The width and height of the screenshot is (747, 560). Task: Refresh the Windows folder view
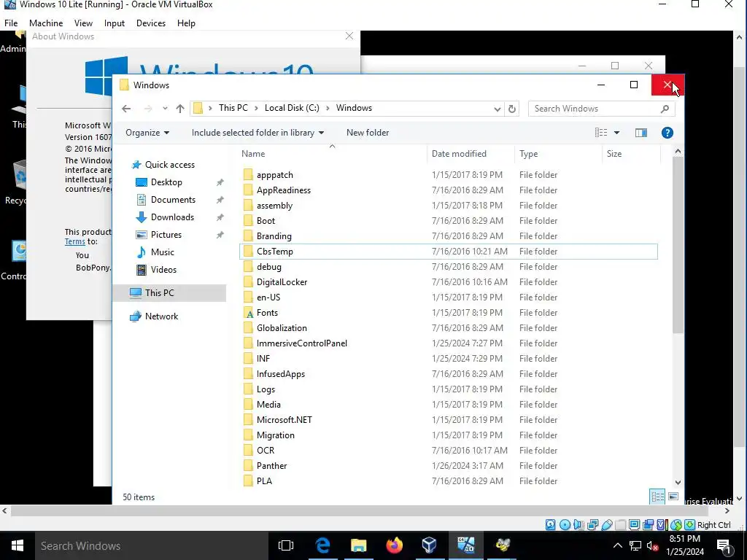511,109
